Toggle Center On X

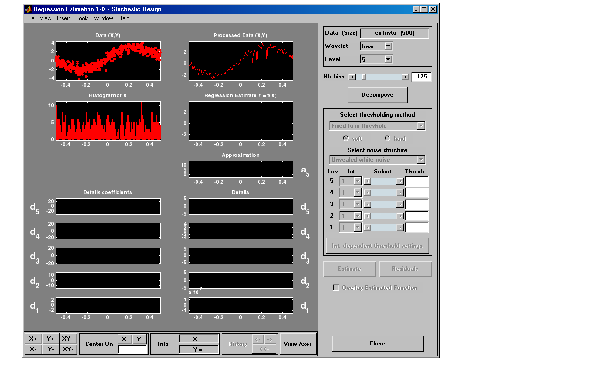click(x=124, y=339)
